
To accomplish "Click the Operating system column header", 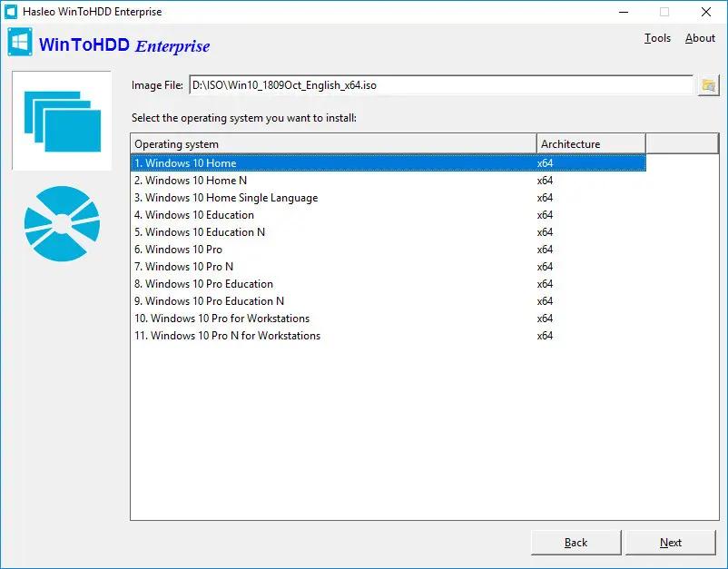I will pos(333,144).
